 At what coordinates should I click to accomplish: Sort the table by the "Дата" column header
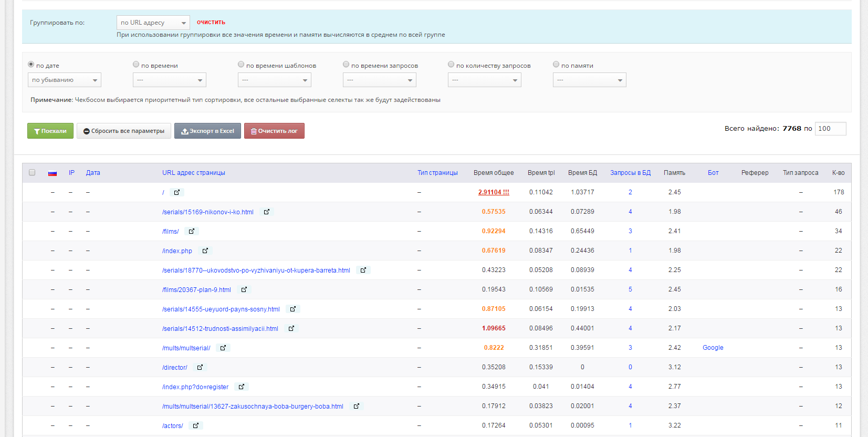click(93, 173)
